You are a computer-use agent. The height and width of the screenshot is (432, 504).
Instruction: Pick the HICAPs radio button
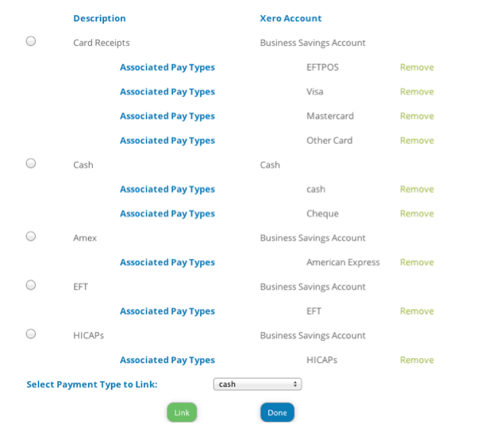click(x=31, y=334)
